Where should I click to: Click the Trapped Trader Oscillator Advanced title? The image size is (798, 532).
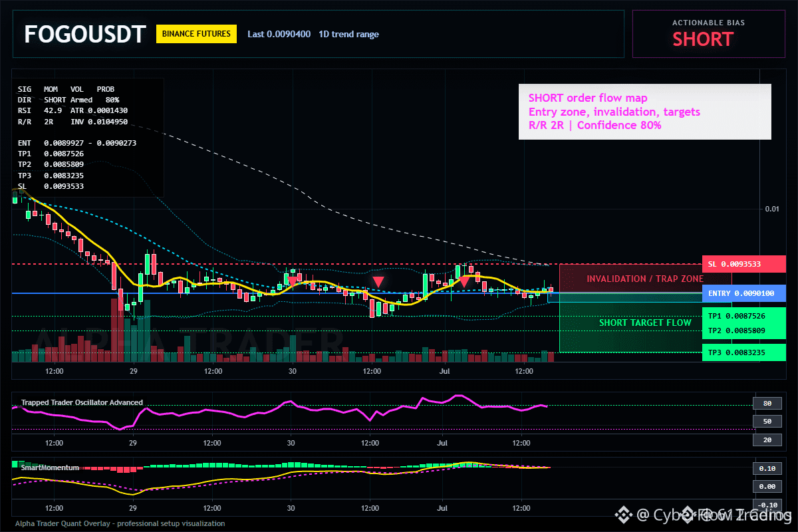pos(82,402)
